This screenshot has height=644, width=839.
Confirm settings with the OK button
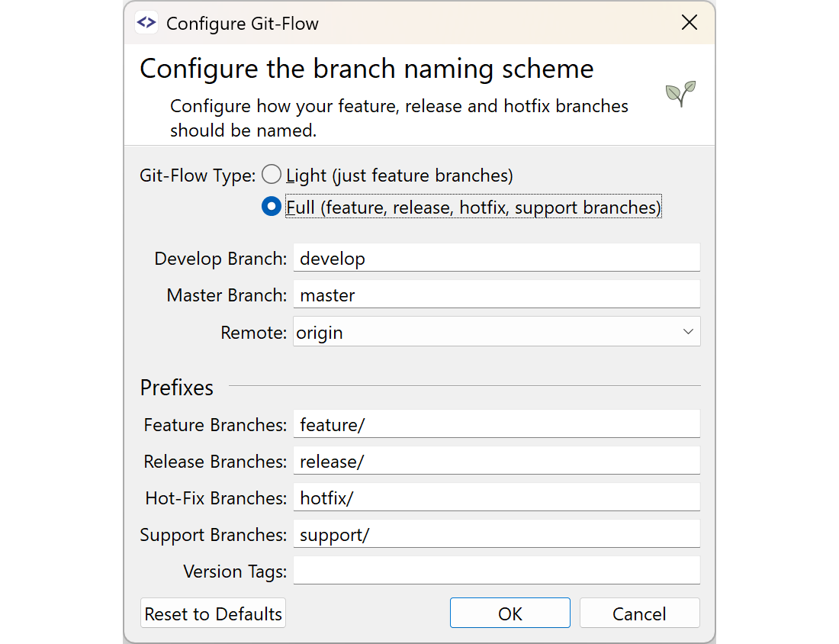510,612
